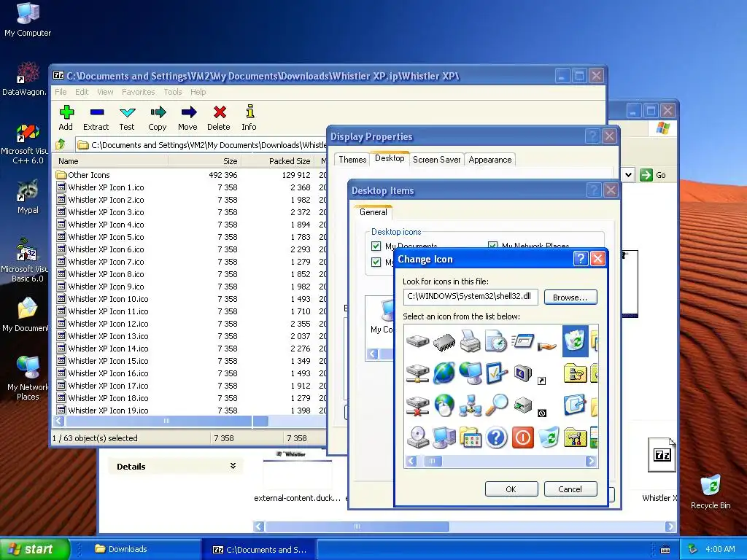Image resolution: width=747 pixels, height=560 pixels.
Task: Select the memory chip icon in Change Icon
Action: [x=444, y=342]
